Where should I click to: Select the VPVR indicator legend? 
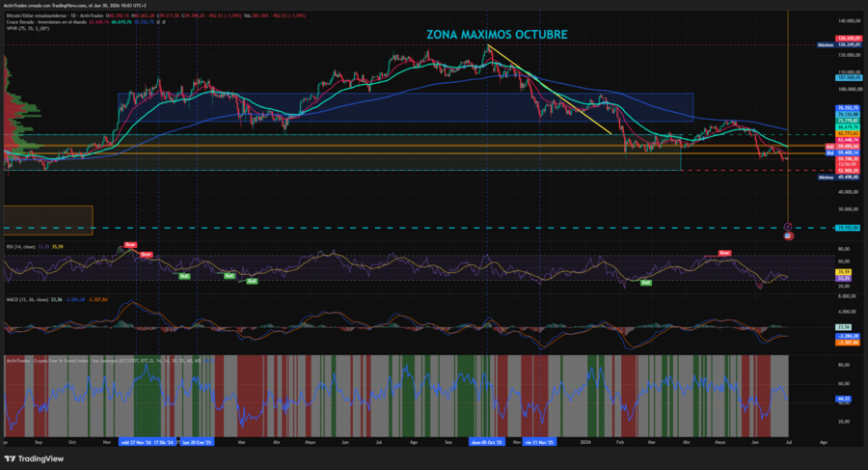[x=28, y=28]
